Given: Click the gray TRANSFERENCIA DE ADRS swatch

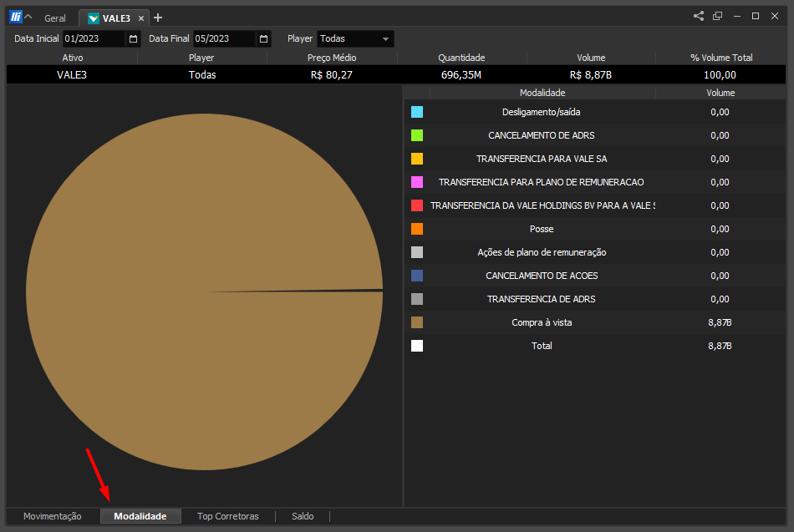Looking at the screenshot, I should 417,299.
